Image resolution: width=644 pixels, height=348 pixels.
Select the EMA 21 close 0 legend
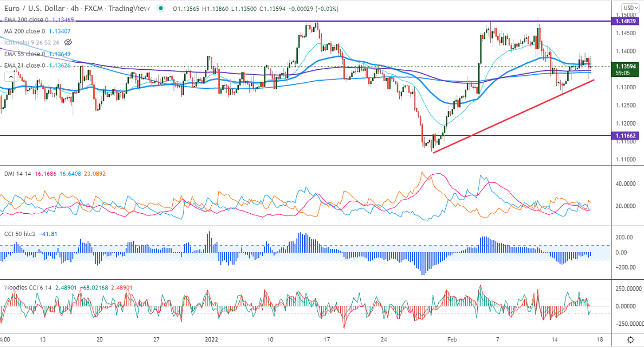click(24, 65)
